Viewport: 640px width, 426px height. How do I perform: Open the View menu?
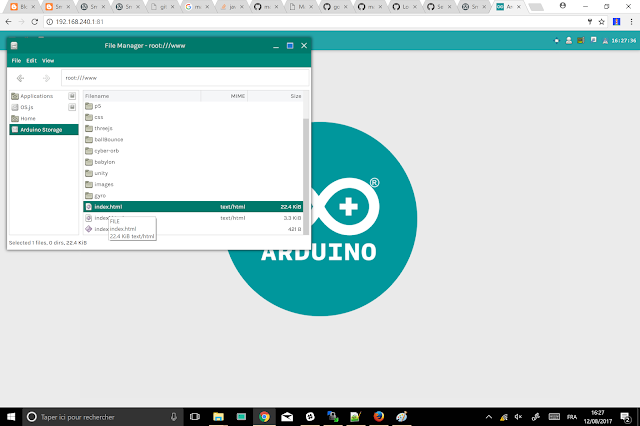[x=48, y=60]
